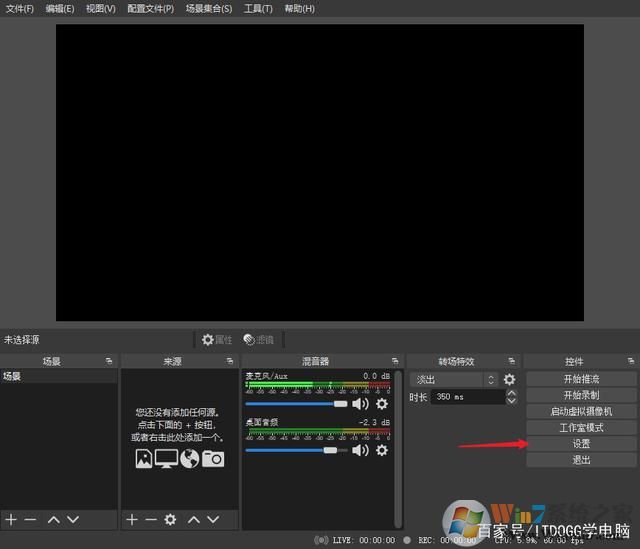The height and width of the screenshot is (549, 640).
Task: Click the black preview canvas
Action: [x=320, y=173]
